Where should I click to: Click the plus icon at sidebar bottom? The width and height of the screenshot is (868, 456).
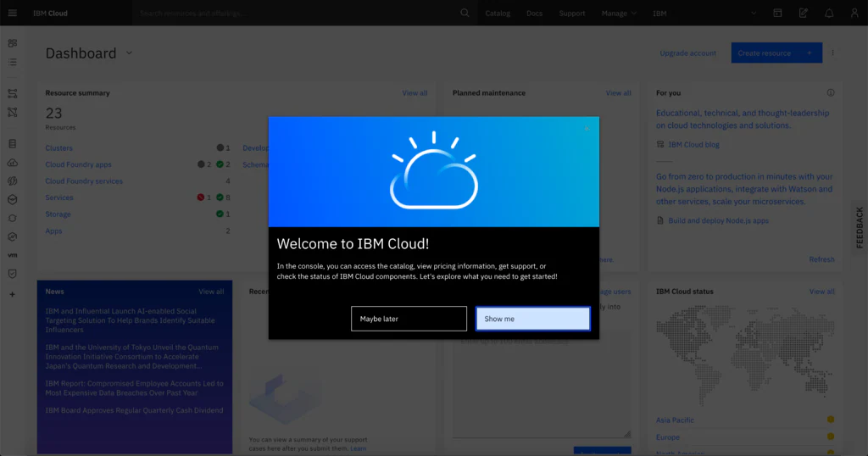pyautogui.click(x=12, y=294)
